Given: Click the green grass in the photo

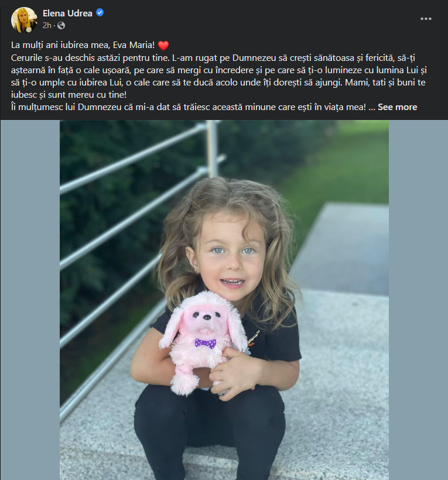Looking at the screenshot, I should (351, 170).
